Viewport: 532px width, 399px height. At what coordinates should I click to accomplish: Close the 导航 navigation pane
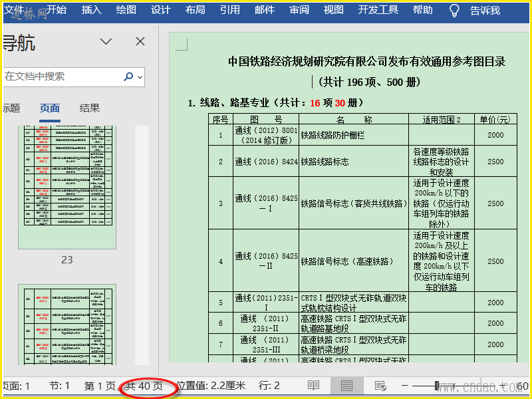(x=140, y=41)
